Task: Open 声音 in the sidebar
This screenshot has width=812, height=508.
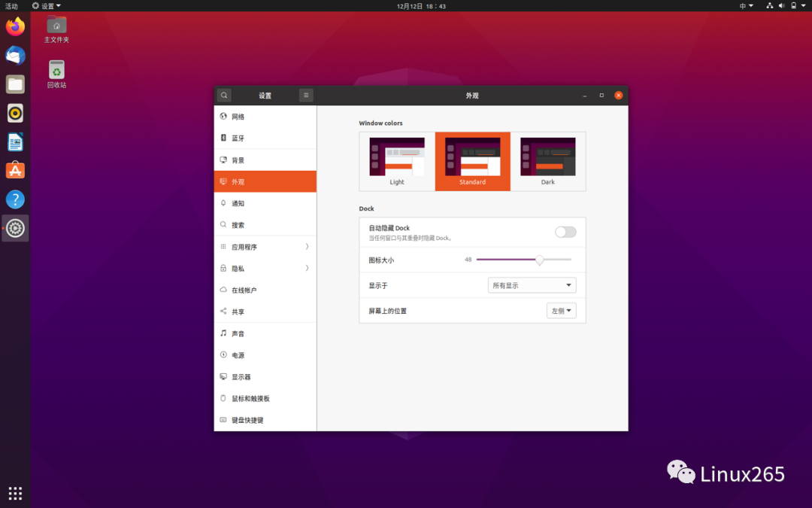Action: tap(265, 333)
